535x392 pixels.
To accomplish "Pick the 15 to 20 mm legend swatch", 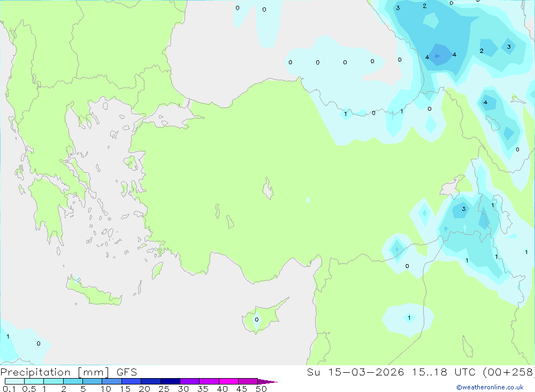I will (132, 381).
